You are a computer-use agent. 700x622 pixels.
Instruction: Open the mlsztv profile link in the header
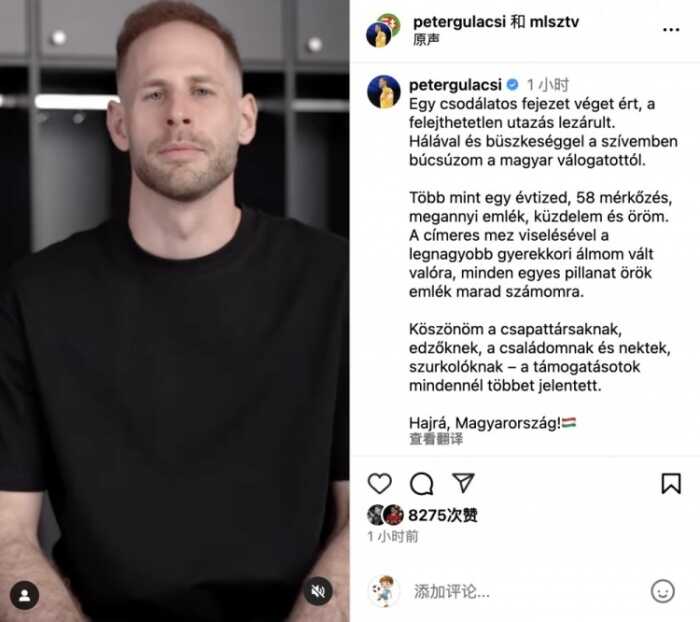(554, 21)
